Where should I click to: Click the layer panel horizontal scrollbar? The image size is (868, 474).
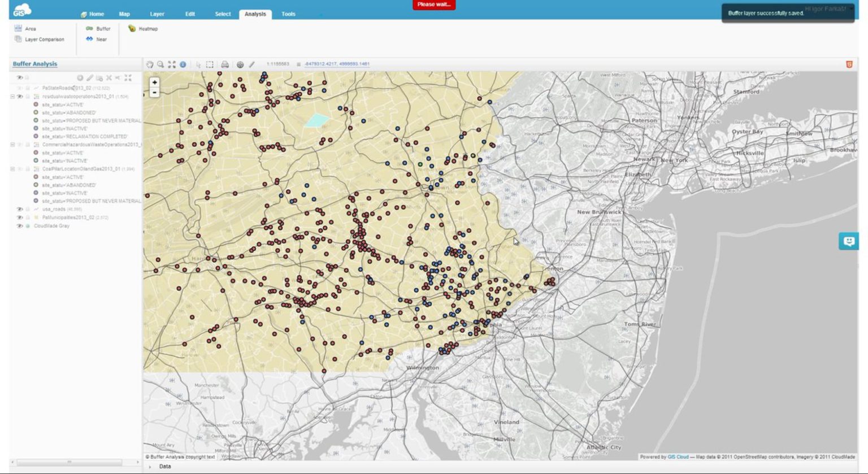69,462
